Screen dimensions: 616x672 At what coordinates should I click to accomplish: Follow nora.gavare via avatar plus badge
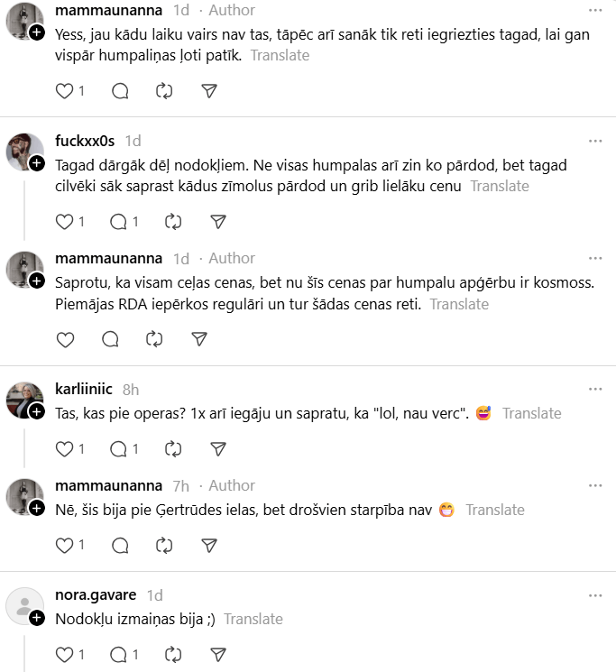(x=37, y=618)
